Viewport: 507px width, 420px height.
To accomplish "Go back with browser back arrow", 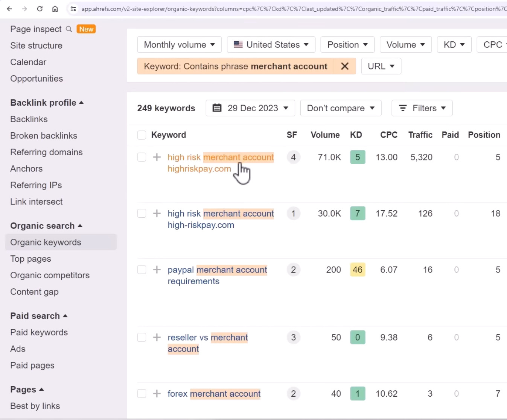I will coord(9,9).
